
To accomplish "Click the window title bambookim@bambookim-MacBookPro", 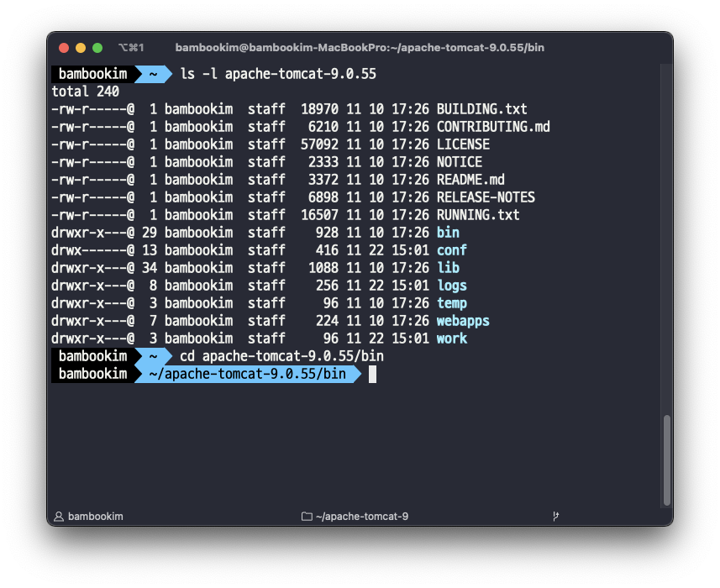I will [360, 48].
